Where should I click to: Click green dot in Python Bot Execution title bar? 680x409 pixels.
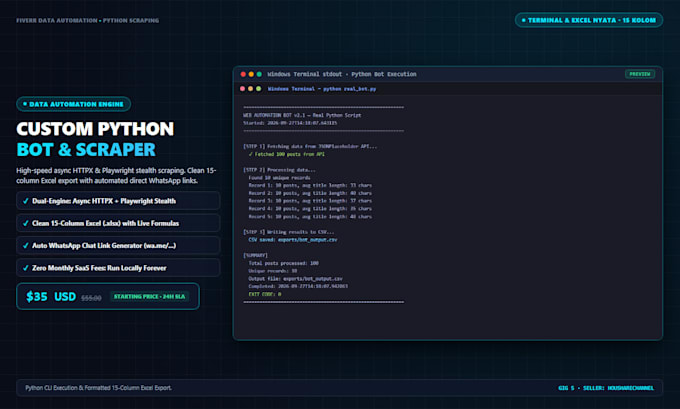pyautogui.click(x=259, y=74)
